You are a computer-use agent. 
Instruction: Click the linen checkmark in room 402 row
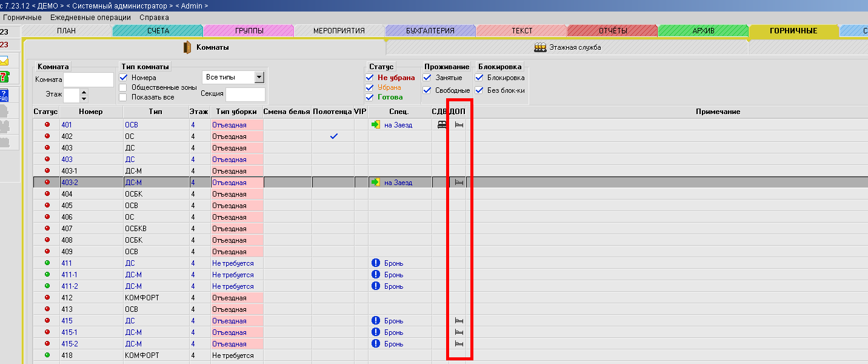[333, 136]
